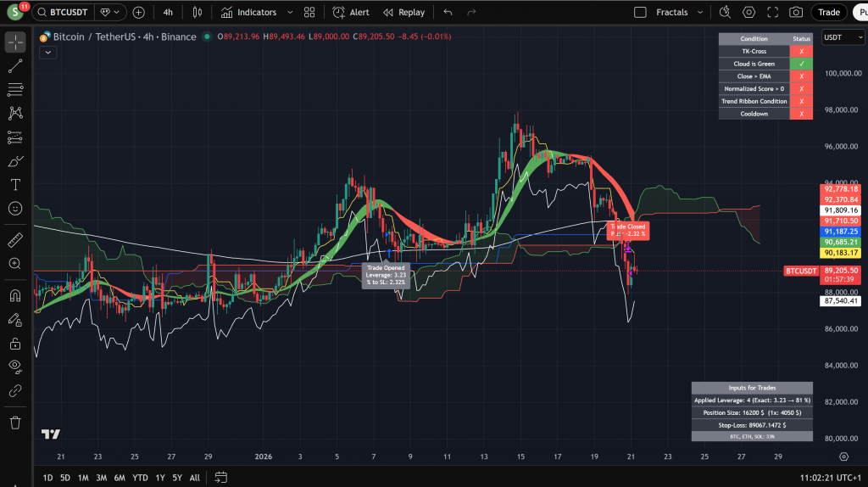Toggle magnet mode on
Screen dimensions: 868x487
[x=15, y=296]
